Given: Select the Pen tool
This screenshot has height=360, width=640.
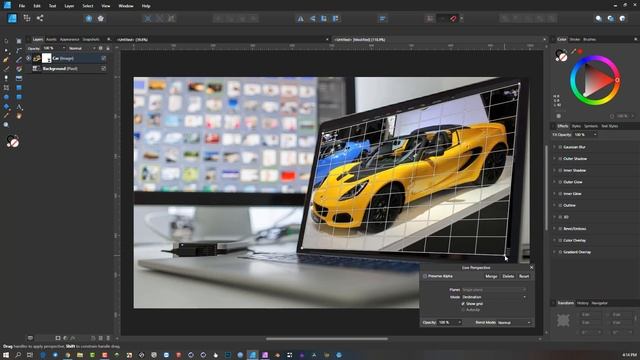Looking at the screenshot, I should [x=6, y=60].
